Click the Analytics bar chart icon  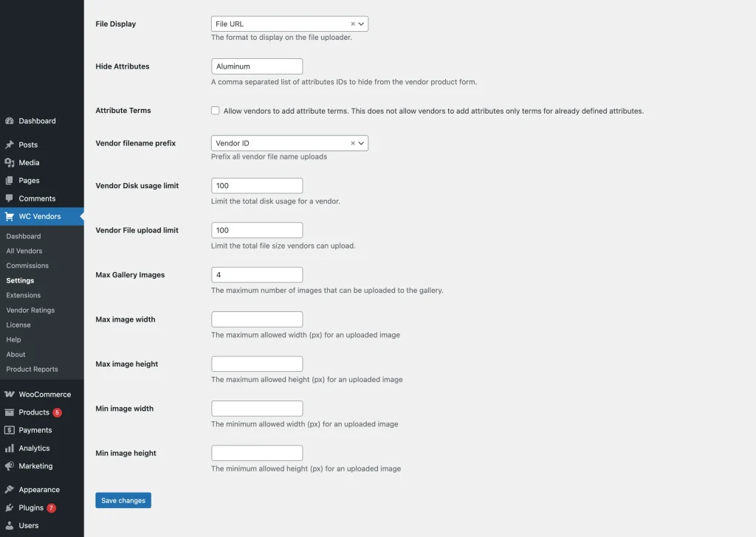coord(10,448)
